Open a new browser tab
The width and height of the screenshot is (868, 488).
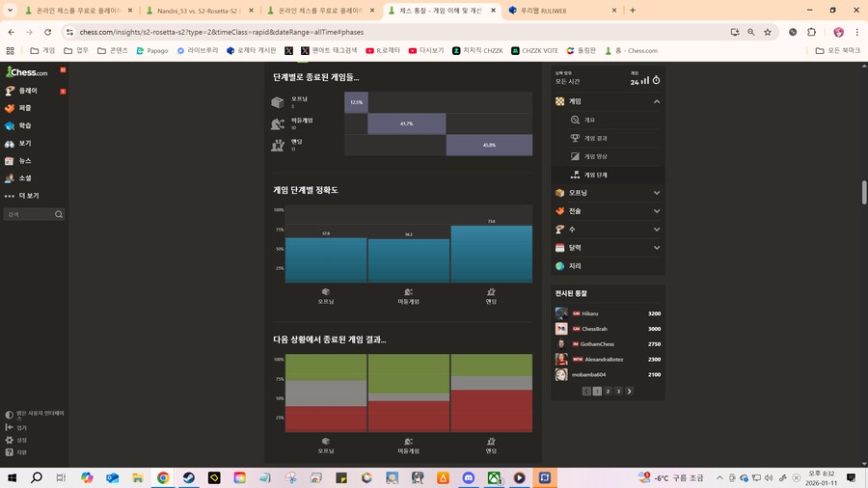[x=632, y=10]
